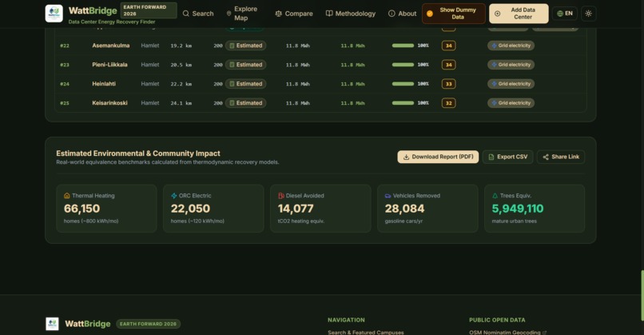This screenshot has height=335, width=644.
Task: Click the 100% progress bar for Keisarinkoski
Action: coord(403,103)
